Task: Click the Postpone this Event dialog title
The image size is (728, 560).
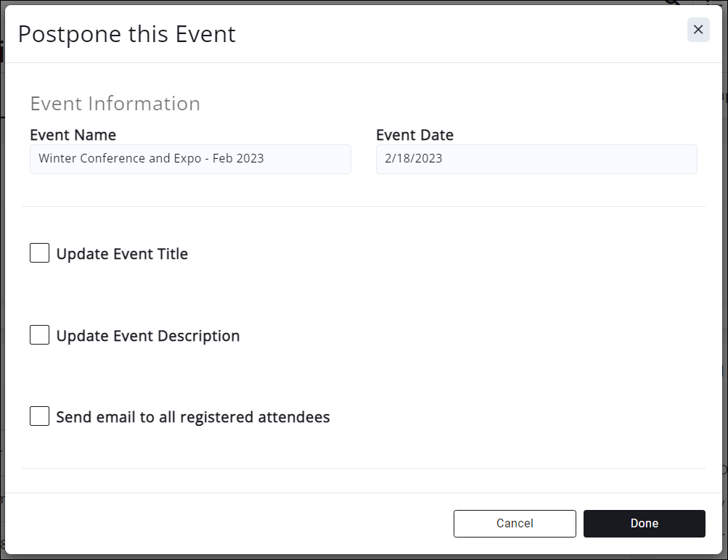Action: click(127, 34)
